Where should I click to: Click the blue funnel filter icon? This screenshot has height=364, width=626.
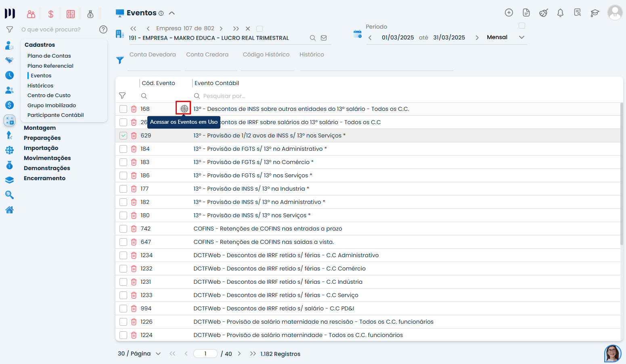coord(120,60)
